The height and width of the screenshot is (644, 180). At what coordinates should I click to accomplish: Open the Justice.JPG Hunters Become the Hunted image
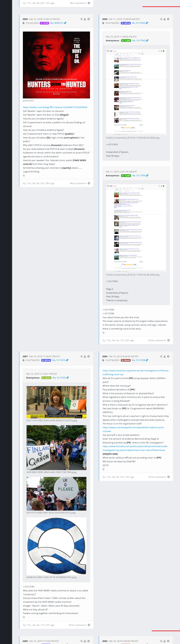[56, 65]
